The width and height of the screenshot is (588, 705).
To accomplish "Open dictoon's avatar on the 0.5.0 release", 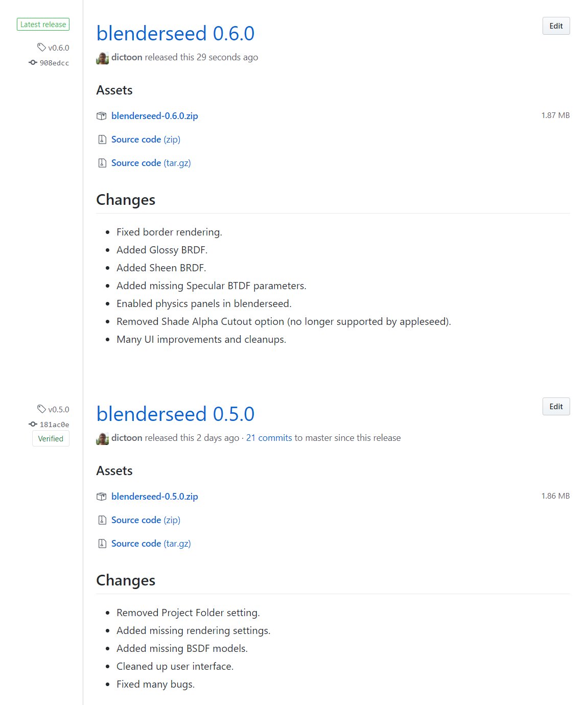I will coord(102,438).
